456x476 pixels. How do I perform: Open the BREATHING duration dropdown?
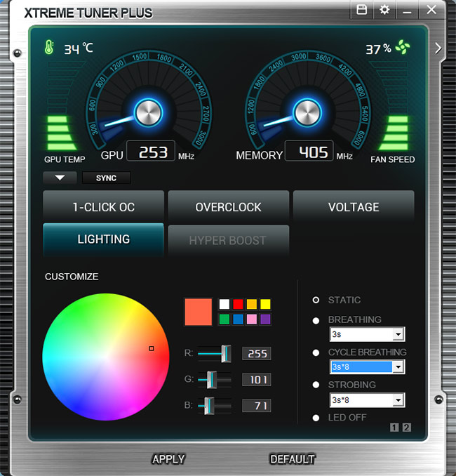[398, 334]
